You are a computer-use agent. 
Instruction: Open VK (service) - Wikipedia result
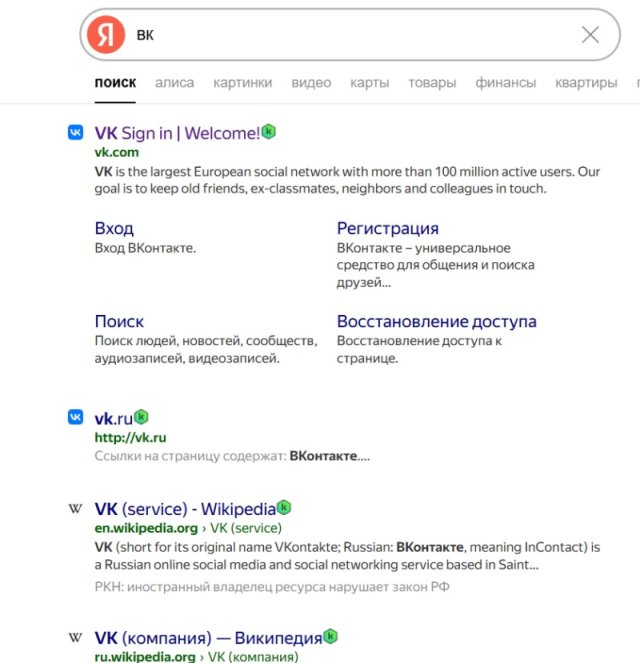click(185, 509)
